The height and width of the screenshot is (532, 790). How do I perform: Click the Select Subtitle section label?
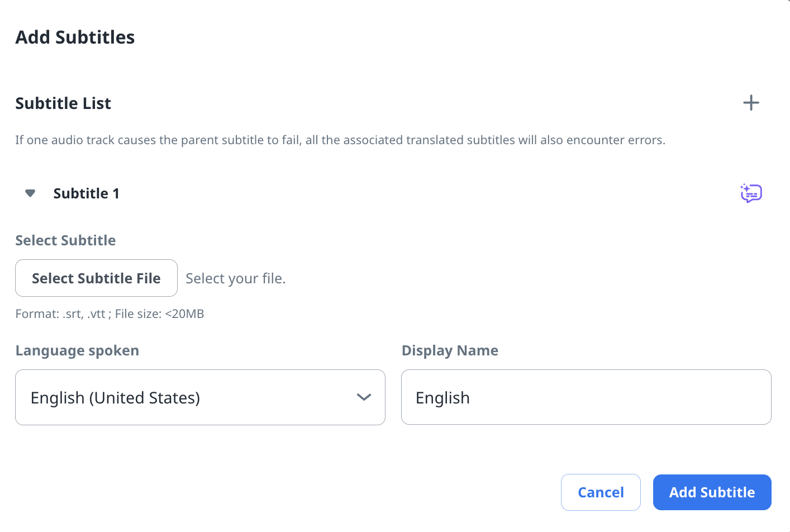pyautogui.click(x=65, y=240)
